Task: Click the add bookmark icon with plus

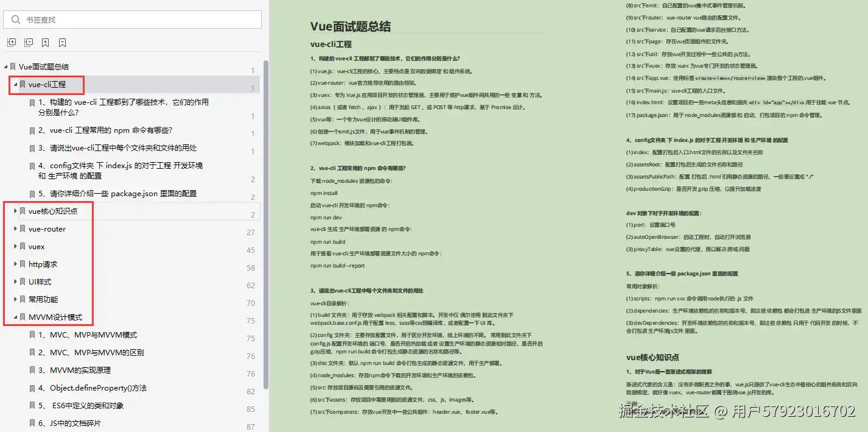Action: point(46,43)
